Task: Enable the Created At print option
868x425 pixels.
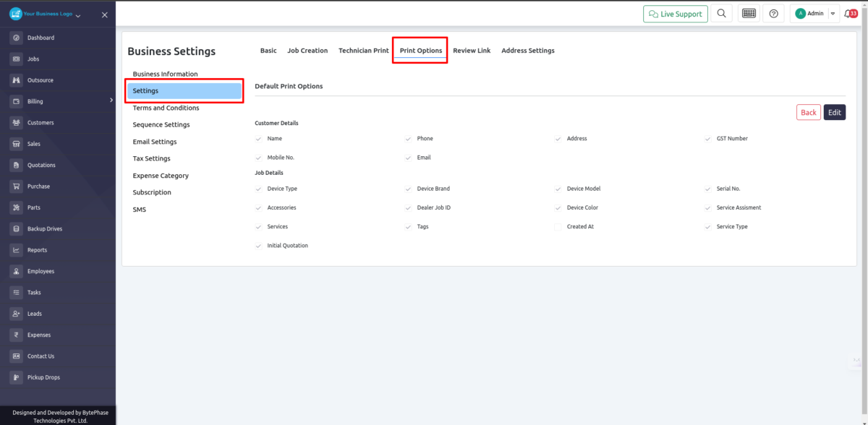Action: (x=557, y=226)
